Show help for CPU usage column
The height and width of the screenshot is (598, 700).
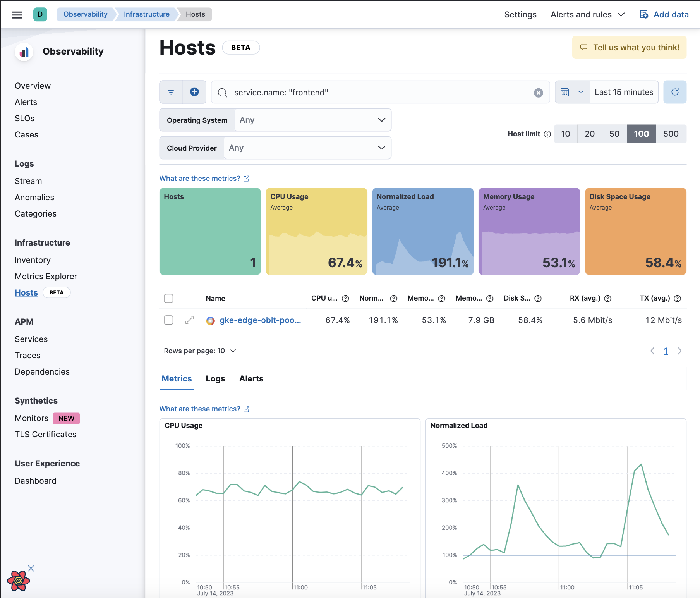tap(345, 299)
